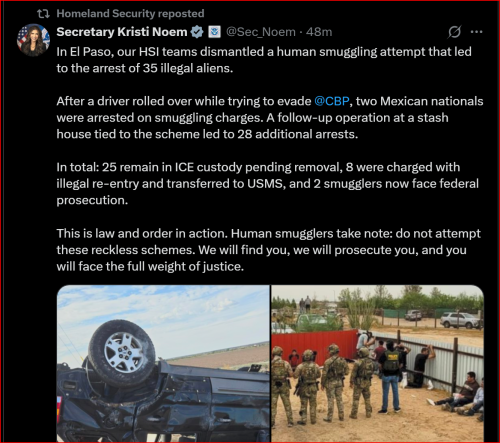The height and width of the screenshot is (443, 500).
Task: Open Secretary Kristi Noem's profile avatar
Action: (33, 39)
